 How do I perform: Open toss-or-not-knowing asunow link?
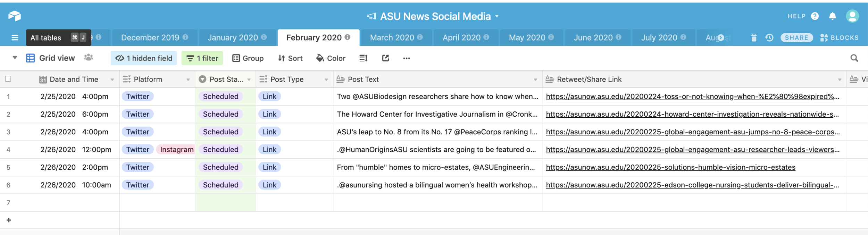692,96
